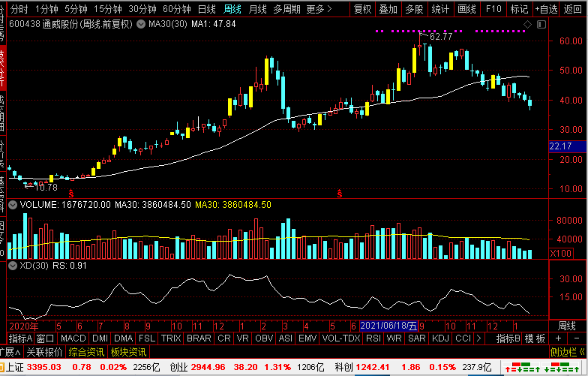Select the 月线 monthly period tab

(257, 10)
